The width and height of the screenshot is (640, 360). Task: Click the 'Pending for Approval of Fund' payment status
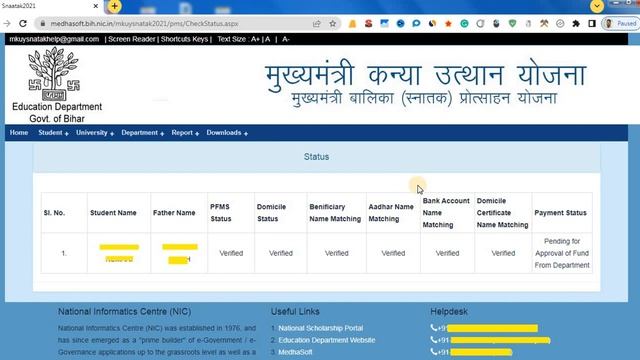pos(562,253)
